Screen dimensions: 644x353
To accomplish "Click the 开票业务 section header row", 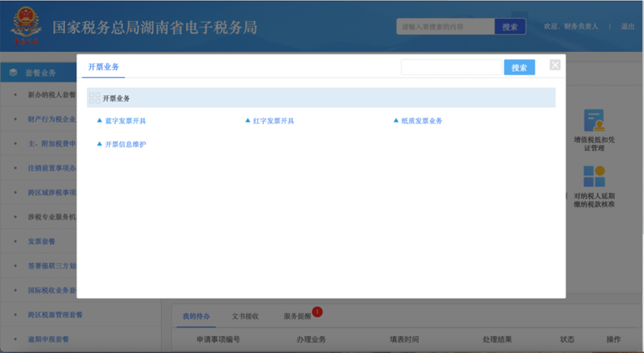I will click(x=321, y=98).
